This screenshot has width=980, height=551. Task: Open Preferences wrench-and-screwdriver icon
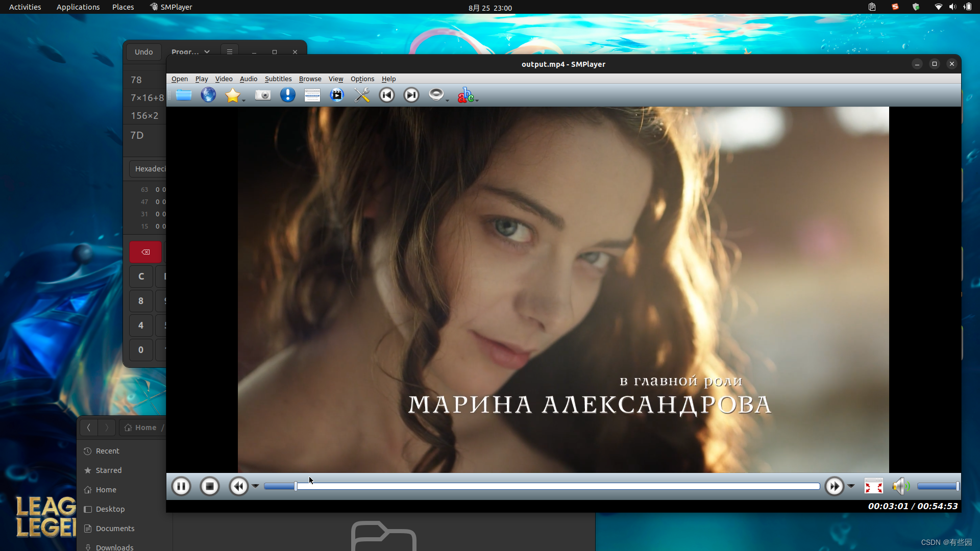tap(362, 95)
